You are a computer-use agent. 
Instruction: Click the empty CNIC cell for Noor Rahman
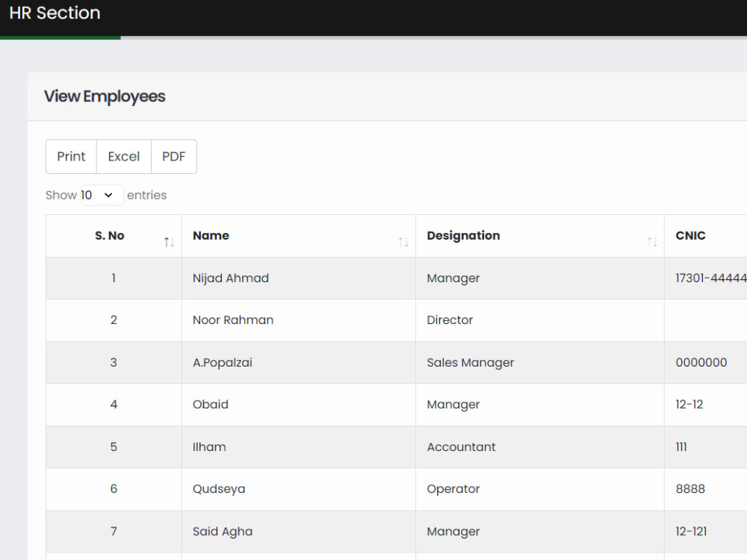pos(706,320)
